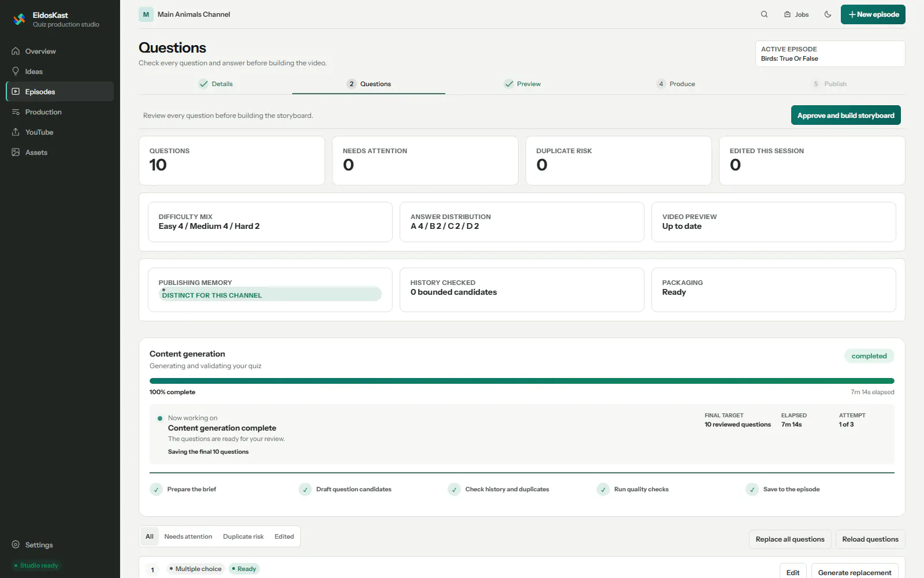
Task: Click the Edited This Session card
Action: pyautogui.click(x=812, y=161)
